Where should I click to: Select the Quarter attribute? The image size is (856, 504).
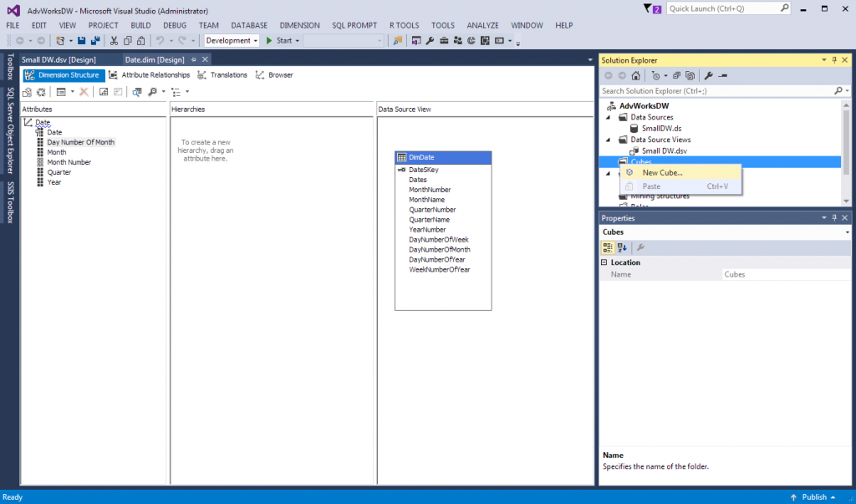(59, 172)
